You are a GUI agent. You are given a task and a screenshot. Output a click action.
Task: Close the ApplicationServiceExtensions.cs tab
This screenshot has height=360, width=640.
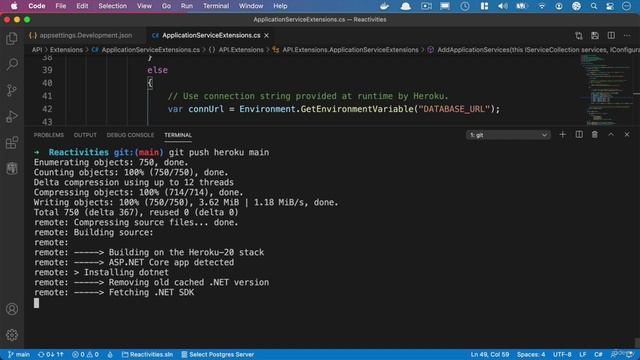[267, 36]
